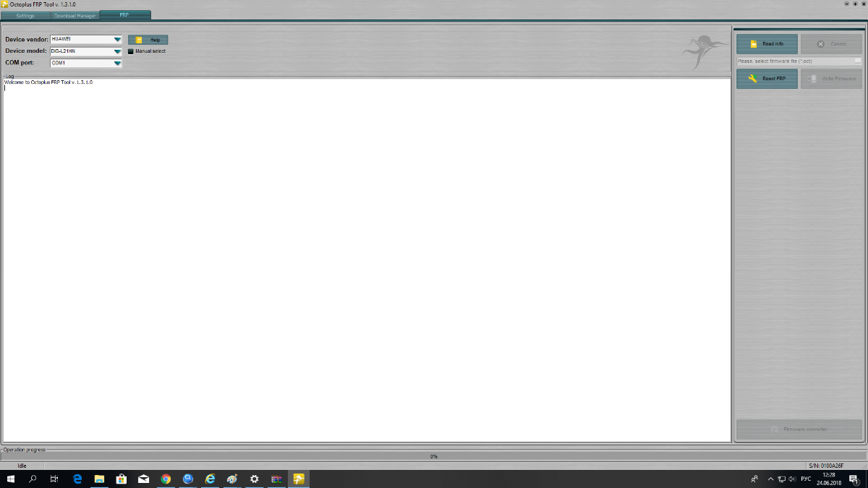The image size is (868, 488).
Task: Open Microsoft Store from the taskbar
Action: pos(122,479)
